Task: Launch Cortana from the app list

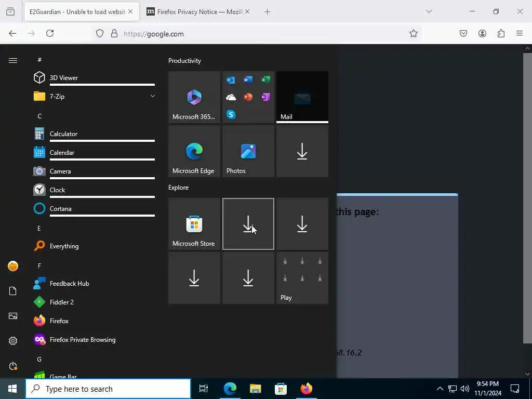Action: [94, 209]
